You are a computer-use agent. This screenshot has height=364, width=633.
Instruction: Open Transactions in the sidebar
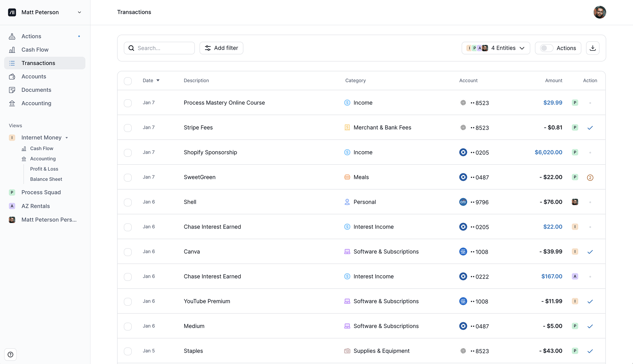click(x=38, y=63)
